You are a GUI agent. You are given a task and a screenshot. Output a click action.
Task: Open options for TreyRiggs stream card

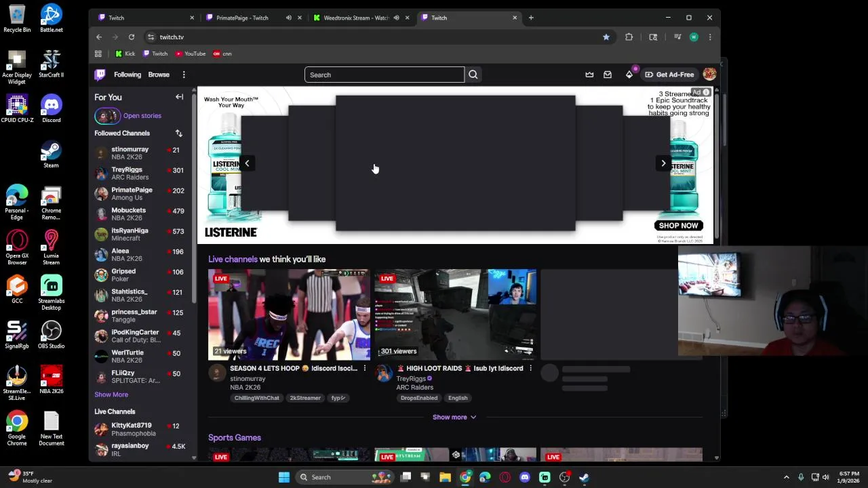pyautogui.click(x=530, y=368)
